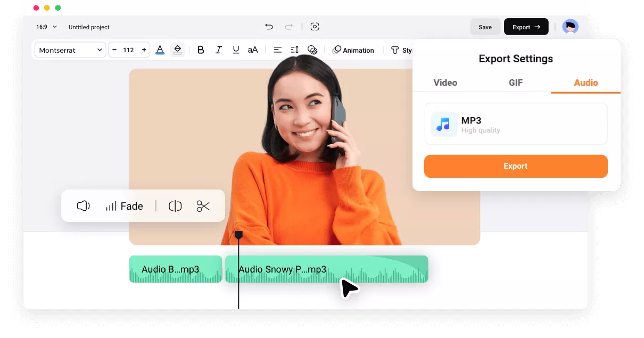Open the text alignment icon
The height and width of the screenshot is (338, 644).
pos(277,50)
